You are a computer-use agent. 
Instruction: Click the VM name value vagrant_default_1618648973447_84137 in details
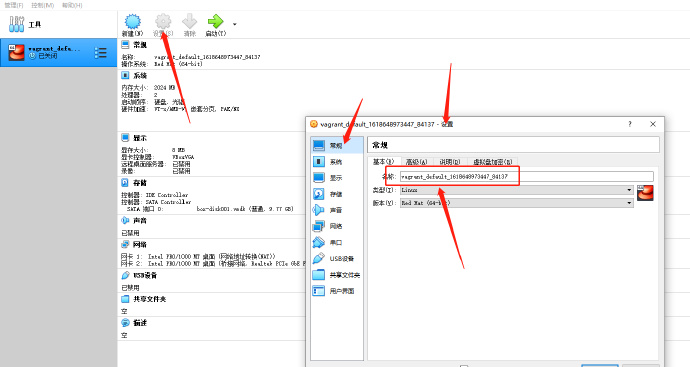click(207, 57)
